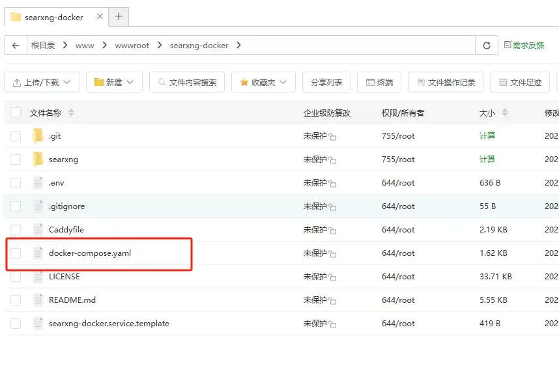This screenshot has height=392, width=559.
Task: Check the docker-compose.yaml row checkbox
Action: pyautogui.click(x=15, y=253)
